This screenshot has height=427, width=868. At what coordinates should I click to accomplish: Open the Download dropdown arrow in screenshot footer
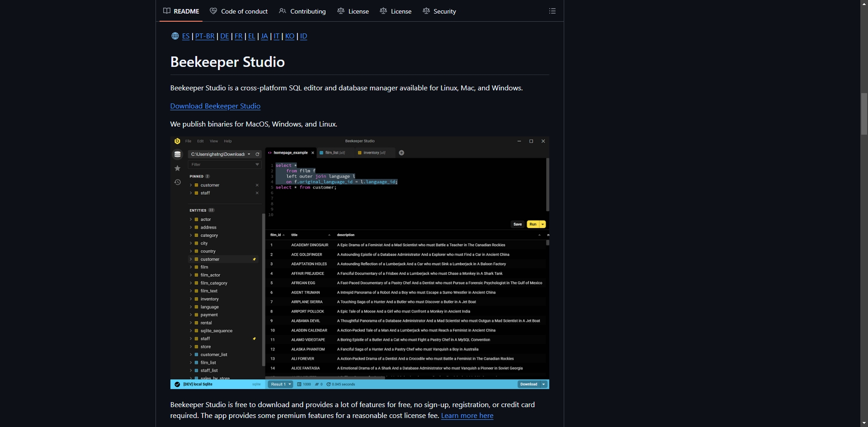coord(544,385)
